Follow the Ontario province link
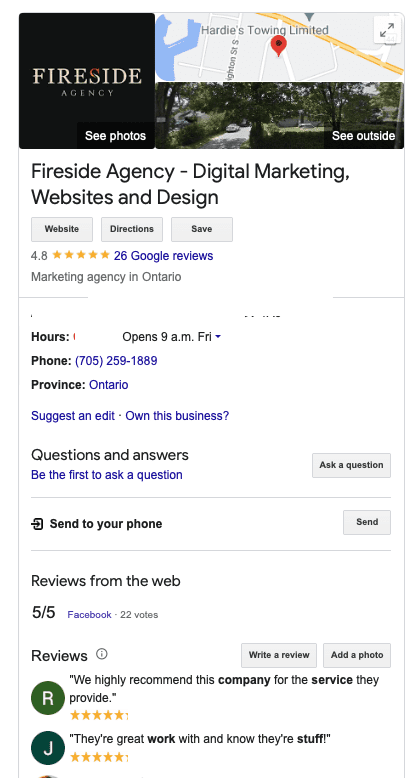This screenshot has width=419, height=778. click(x=109, y=385)
